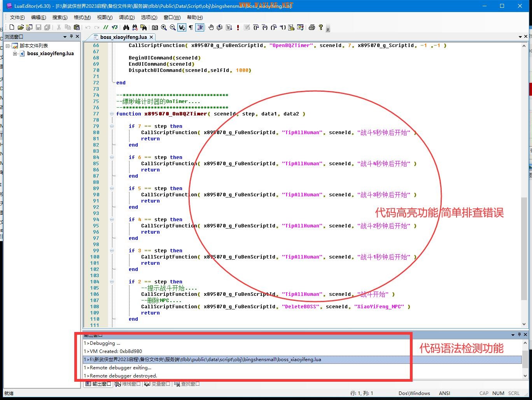Viewport: 532px width, 400px height.
Task: Click the Cut scissors icon
Action: 59,27
